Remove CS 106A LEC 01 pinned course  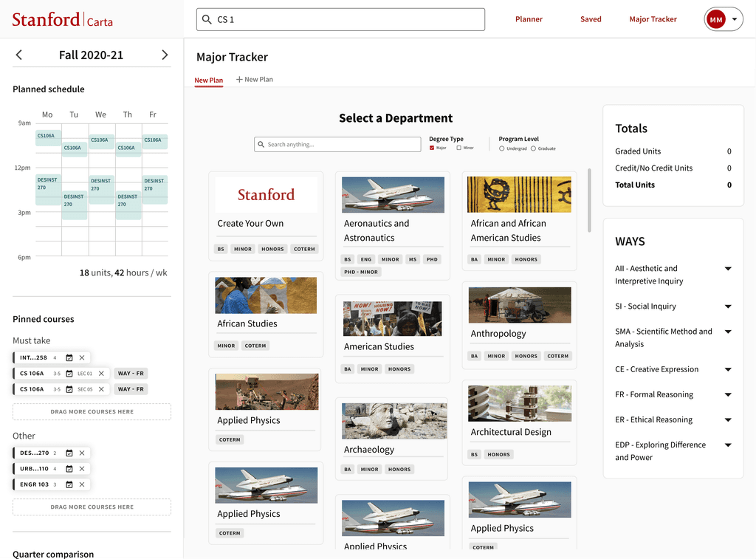click(x=101, y=374)
